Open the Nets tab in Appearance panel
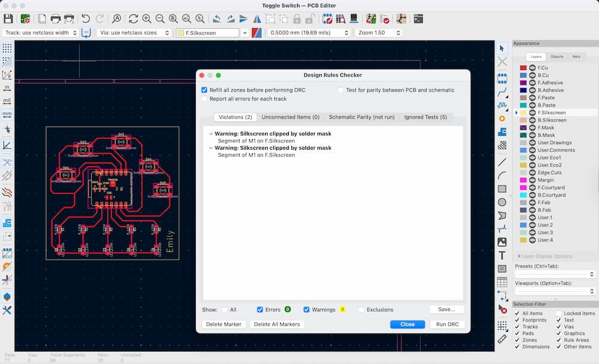The height and width of the screenshot is (364, 599). pos(576,56)
